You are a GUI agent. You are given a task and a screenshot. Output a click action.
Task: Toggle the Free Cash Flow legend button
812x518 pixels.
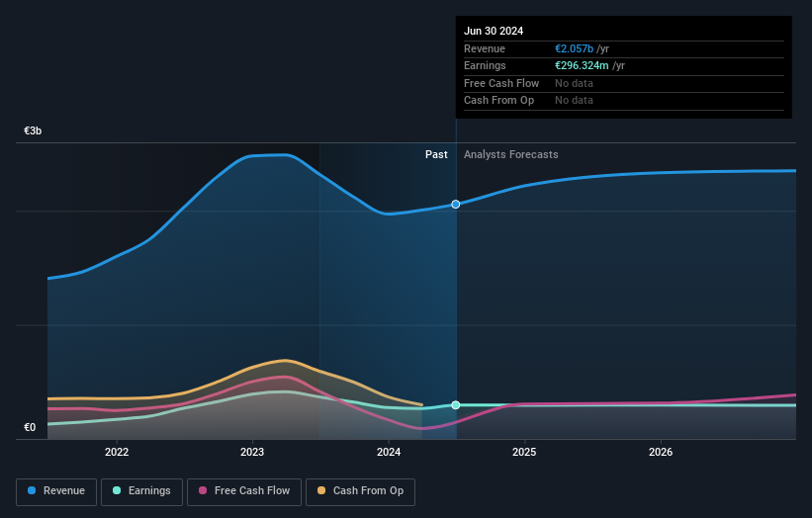click(244, 491)
